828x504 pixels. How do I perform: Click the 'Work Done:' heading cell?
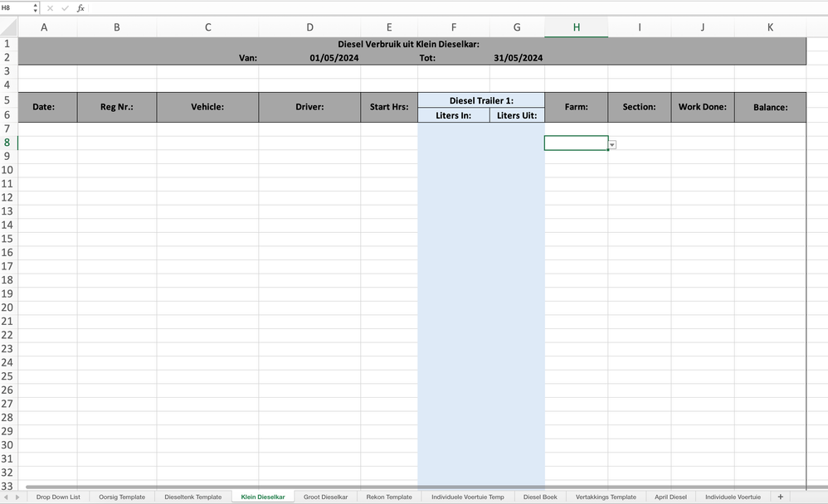[703, 107]
